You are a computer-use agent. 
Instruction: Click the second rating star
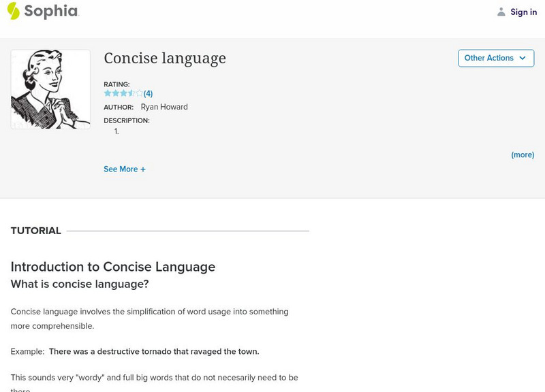(x=116, y=93)
